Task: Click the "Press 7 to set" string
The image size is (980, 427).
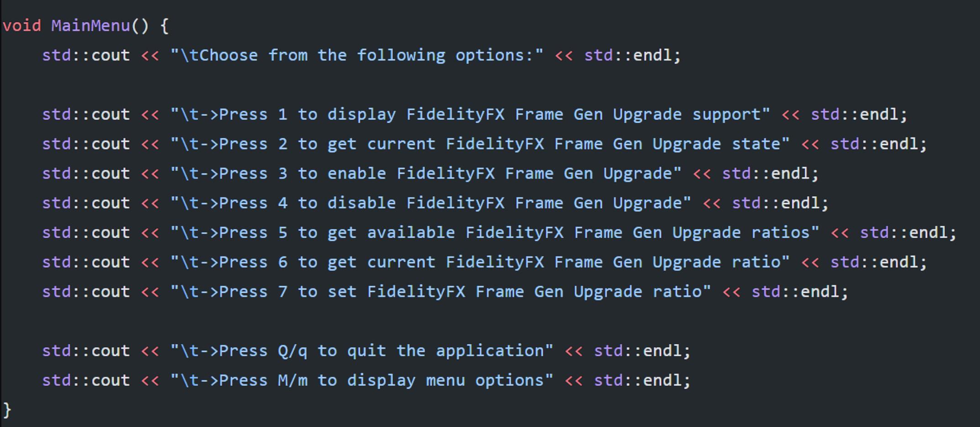Action: (x=440, y=292)
